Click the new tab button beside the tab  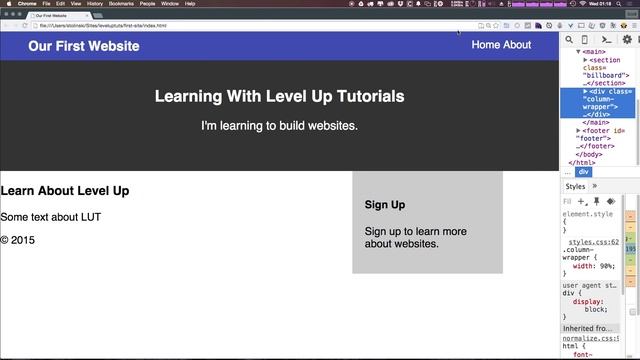pos(98,16)
